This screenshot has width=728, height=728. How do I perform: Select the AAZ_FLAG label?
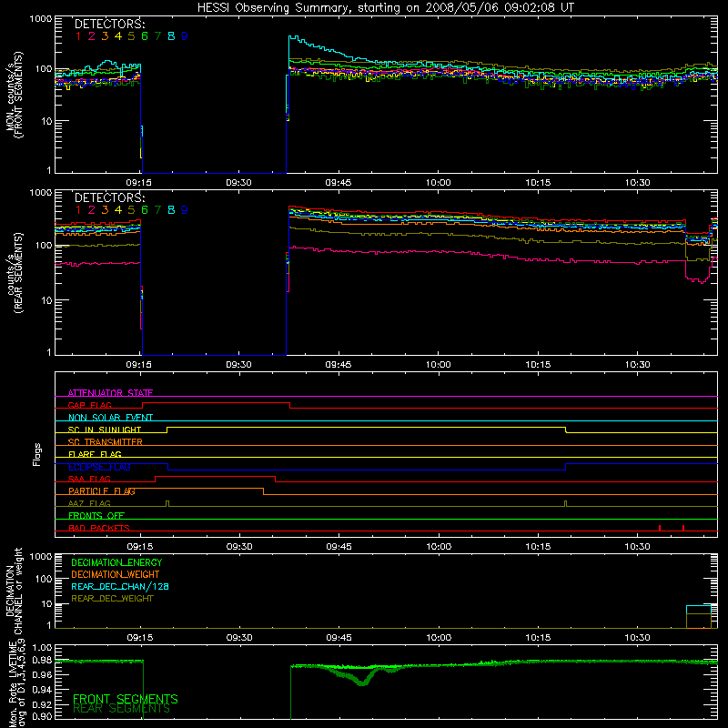(89, 503)
